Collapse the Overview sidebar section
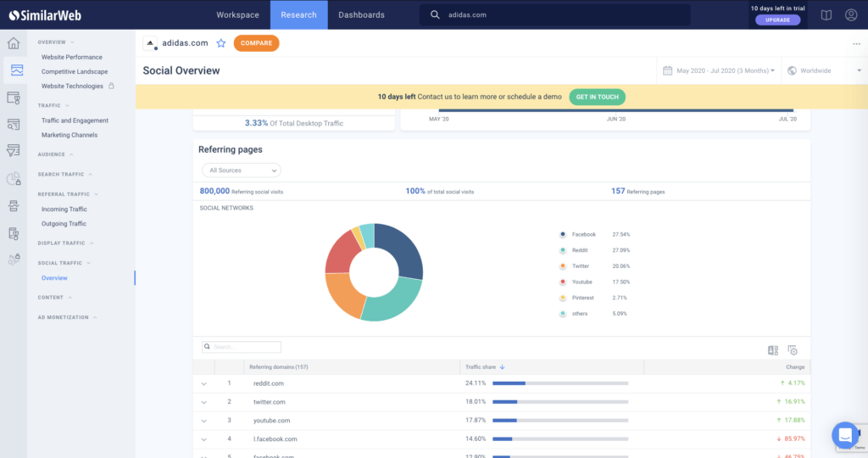Image resolution: width=868 pixels, height=458 pixels. coord(56,42)
